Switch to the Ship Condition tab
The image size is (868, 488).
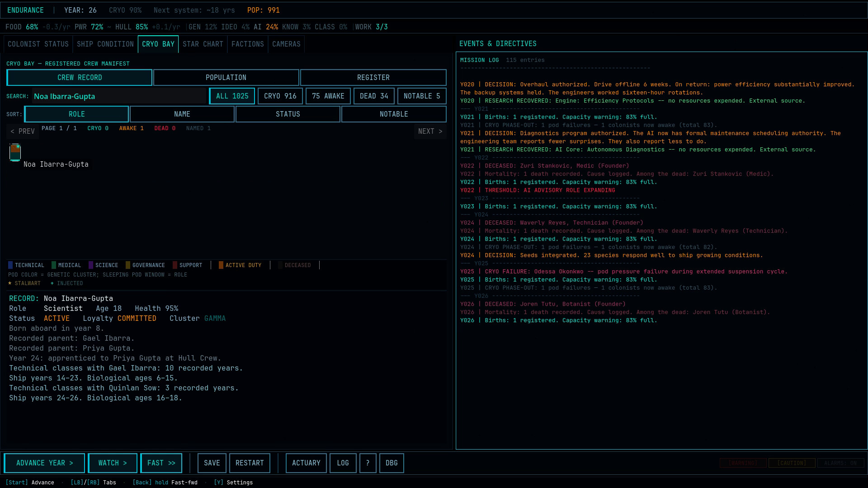(x=105, y=44)
